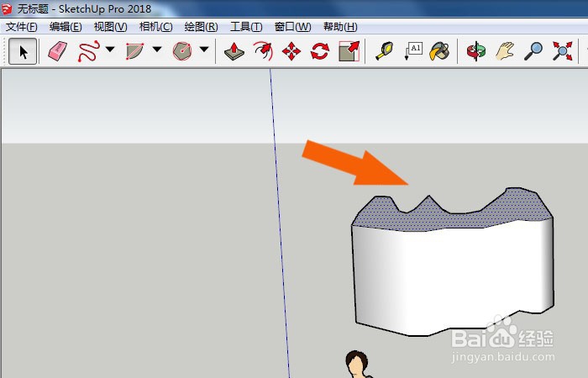The height and width of the screenshot is (378, 588).
Task: Open the 绘图(R) menu
Action: click(201, 27)
